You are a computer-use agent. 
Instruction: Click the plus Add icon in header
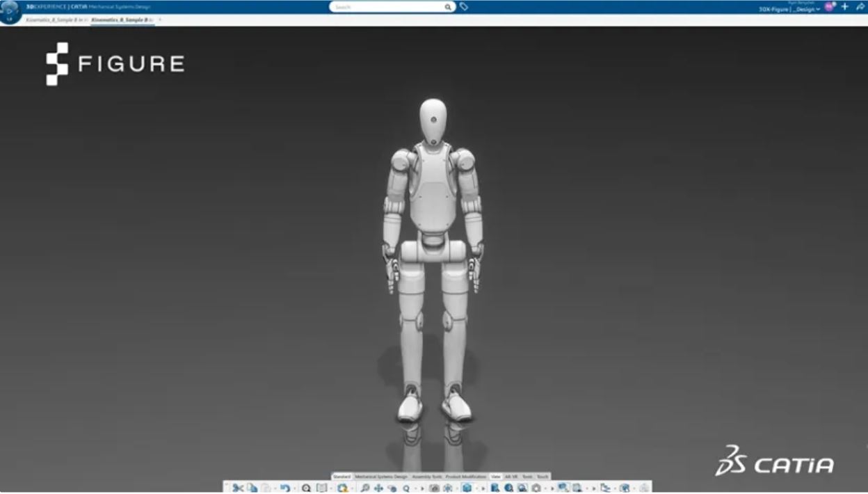pyautogui.click(x=844, y=7)
